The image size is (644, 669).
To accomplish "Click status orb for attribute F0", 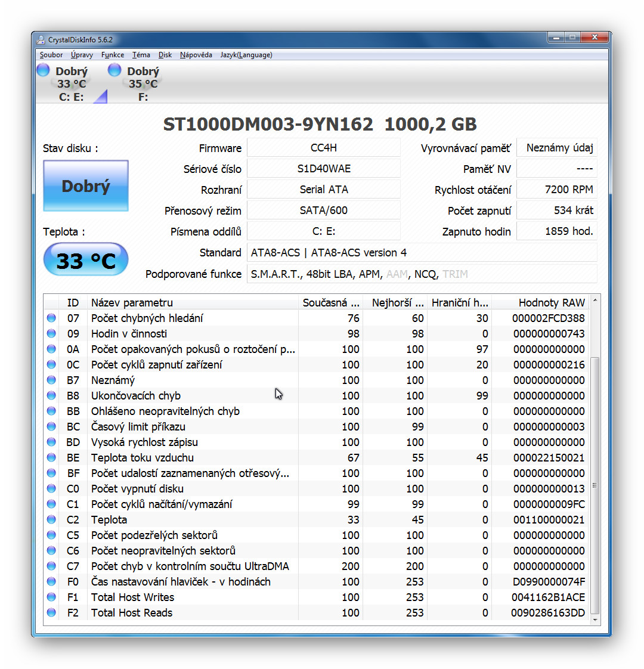I will (51, 581).
